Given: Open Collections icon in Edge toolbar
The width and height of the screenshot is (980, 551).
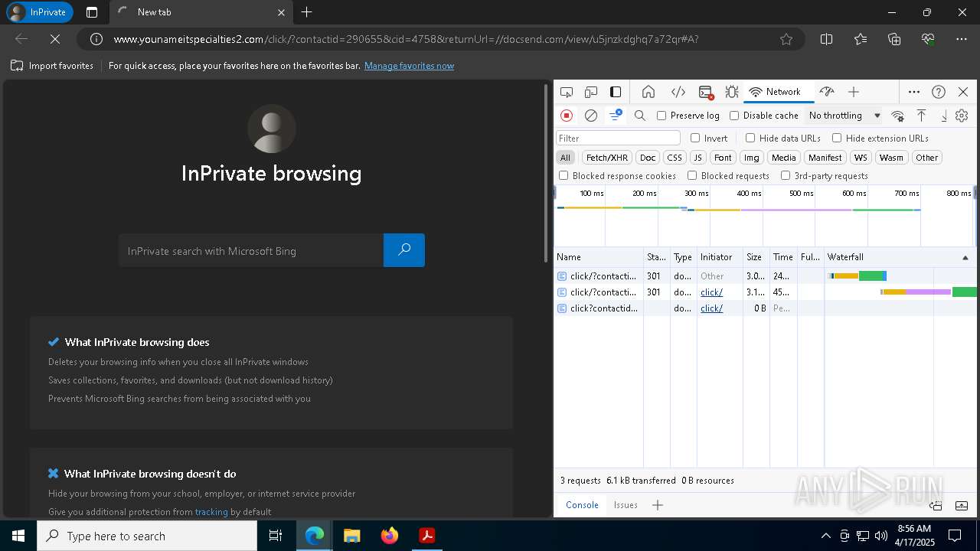Looking at the screenshot, I should point(894,39).
